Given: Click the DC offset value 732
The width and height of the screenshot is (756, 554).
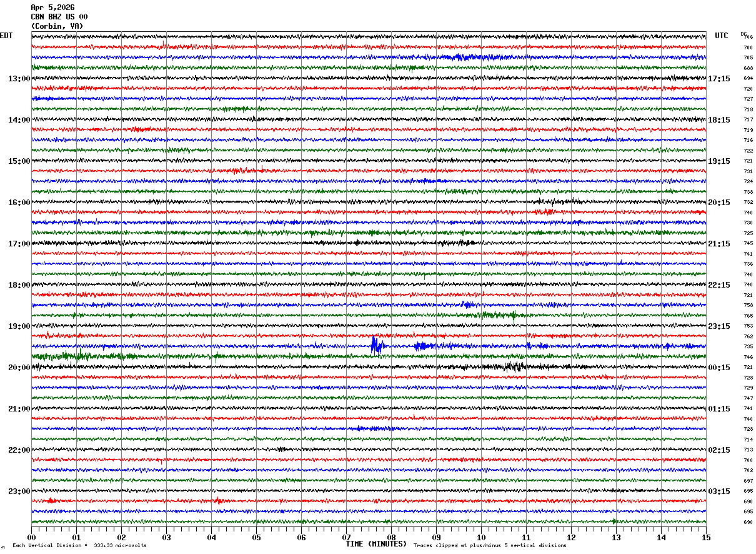Looking at the screenshot, I should pyautogui.click(x=748, y=203).
